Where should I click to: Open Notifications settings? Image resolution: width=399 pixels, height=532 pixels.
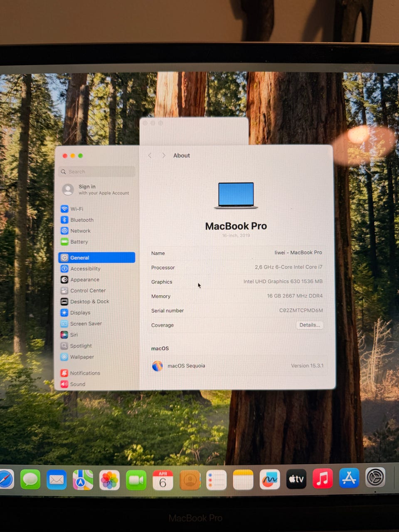coord(96,373)
